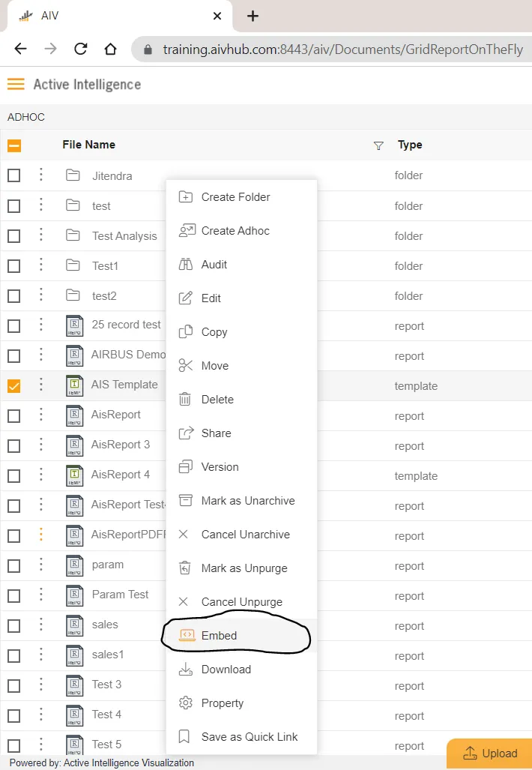Click the File Name column filter icon

[378, 145]
